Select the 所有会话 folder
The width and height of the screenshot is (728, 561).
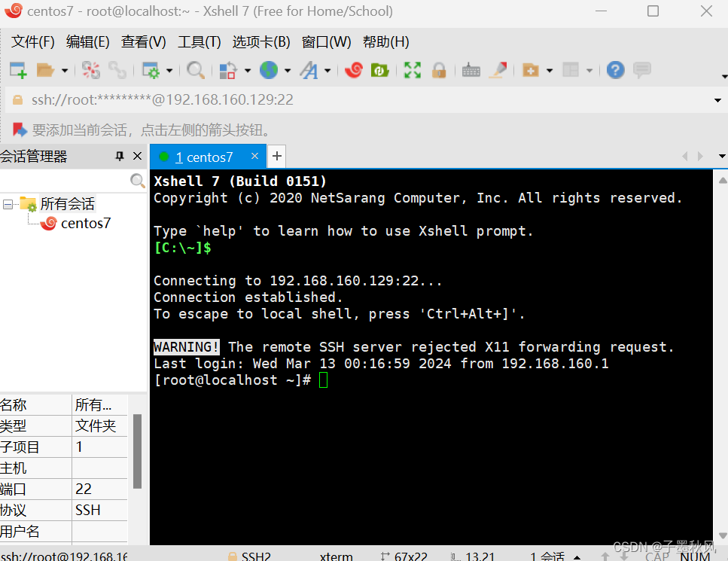click(67, 204)
